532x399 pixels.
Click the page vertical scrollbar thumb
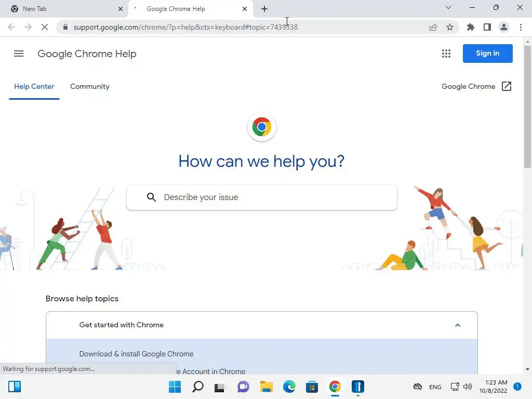click(x=527, y=107)
